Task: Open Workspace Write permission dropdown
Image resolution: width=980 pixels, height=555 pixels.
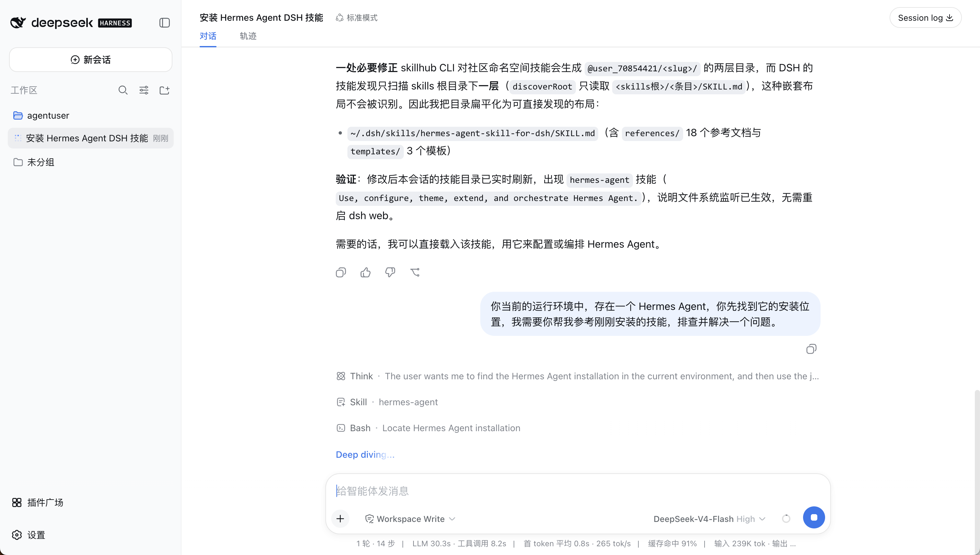Action: tap(410, 519)
